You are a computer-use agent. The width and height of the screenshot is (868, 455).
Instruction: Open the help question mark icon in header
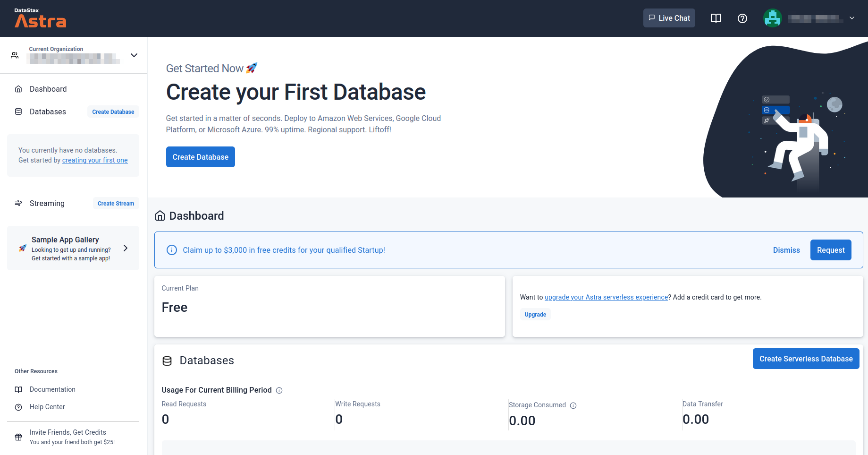tap(742, 18)
